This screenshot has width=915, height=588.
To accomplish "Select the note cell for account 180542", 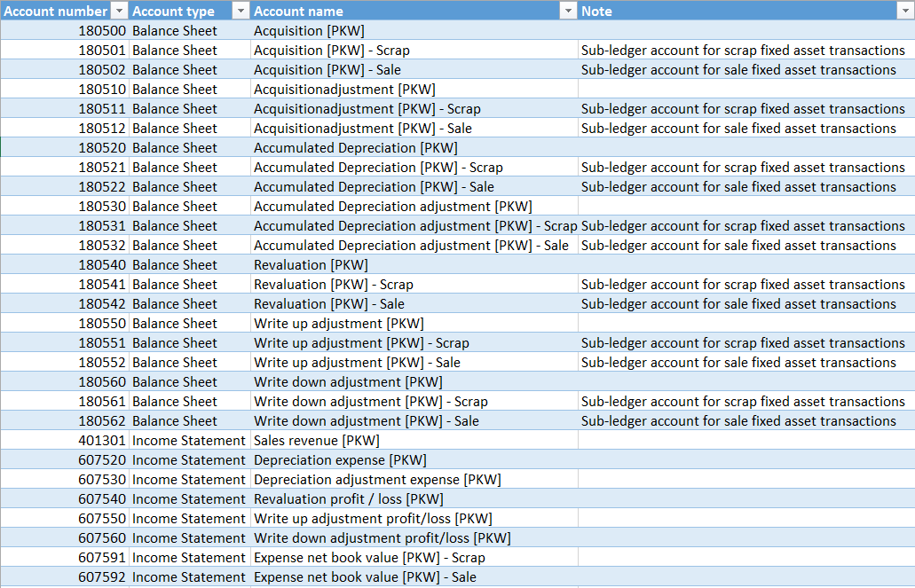I will (x=738, y=304).
